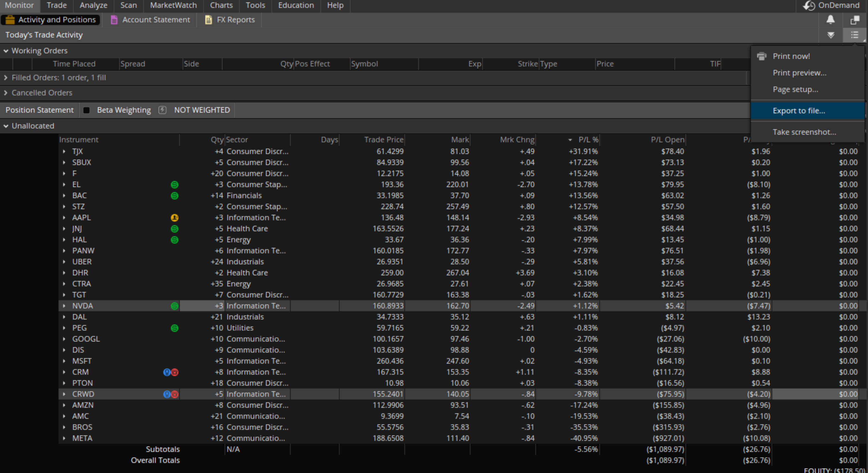Viewport: 868px width, 473px height.
Task: Expand the Cancelled Orders section
Action: [6, 93]
